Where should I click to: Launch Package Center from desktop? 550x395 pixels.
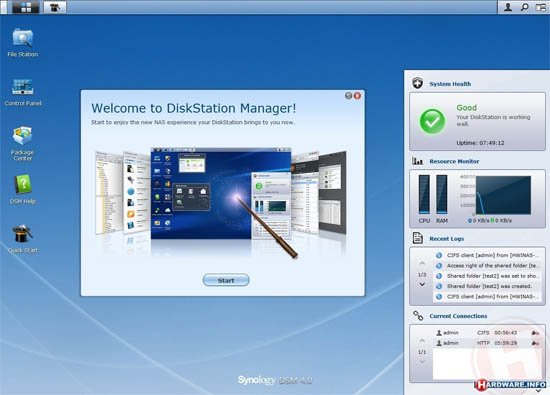[22, 143]
